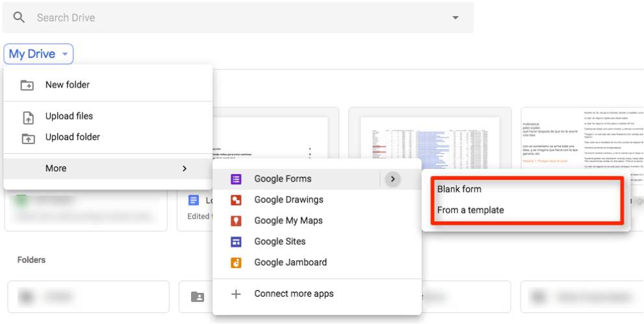Select Upload files from the menu
Image resolution: width=644 pixels, height=324 pixels.
108,116
